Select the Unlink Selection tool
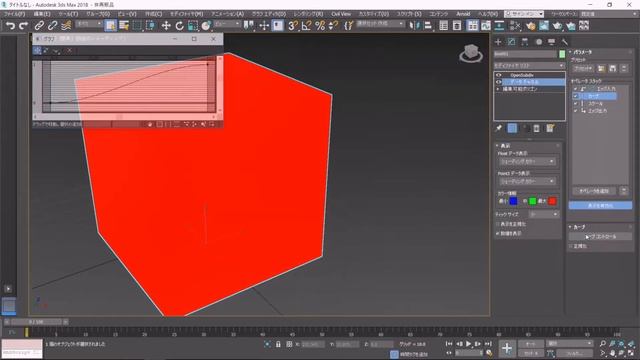Screen dimensions: 640x360 click(x=52, y=26)
